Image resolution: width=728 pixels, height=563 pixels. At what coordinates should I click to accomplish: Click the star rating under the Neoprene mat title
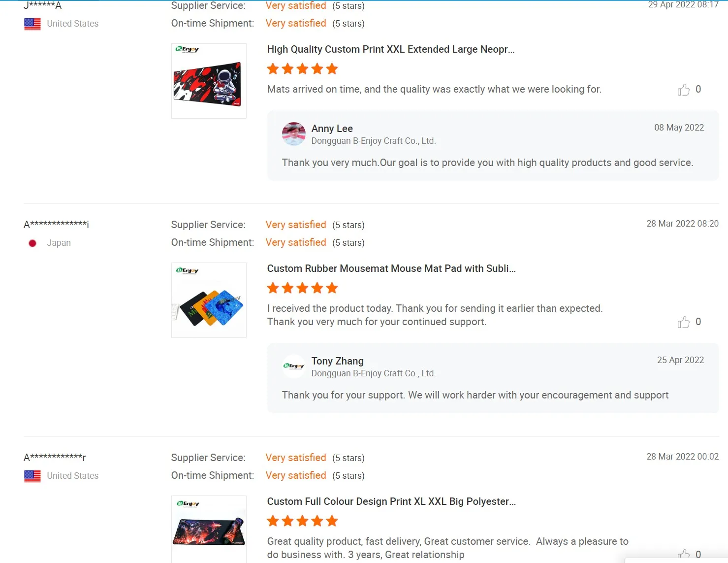[x=302, y=69]
